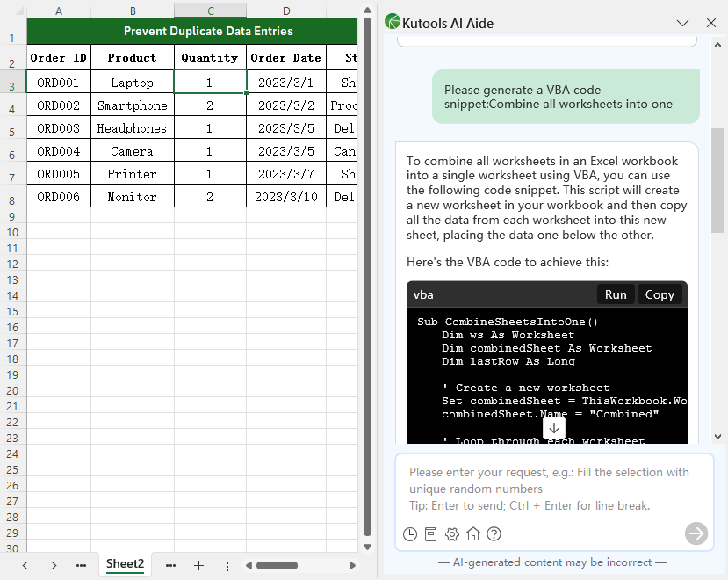The height and width of the screenshot is (580, 728).
Task: Open Kutools AI settings gear
Action: tap(452, 534)
